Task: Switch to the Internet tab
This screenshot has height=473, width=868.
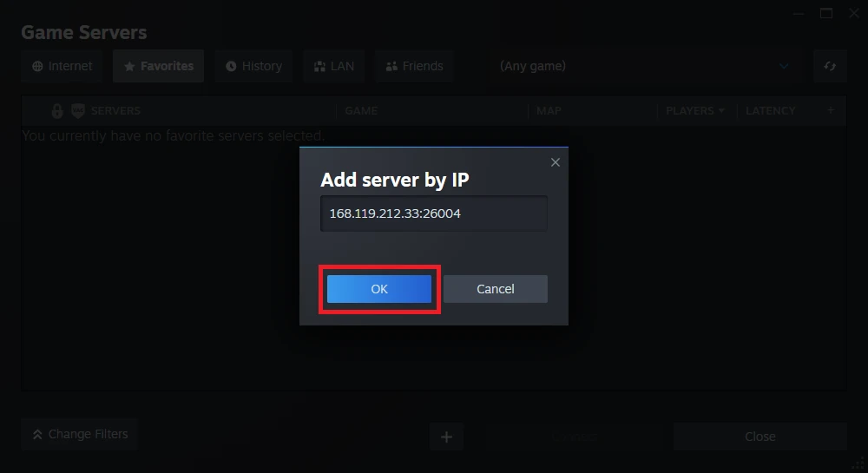Action: coord(62,66)
